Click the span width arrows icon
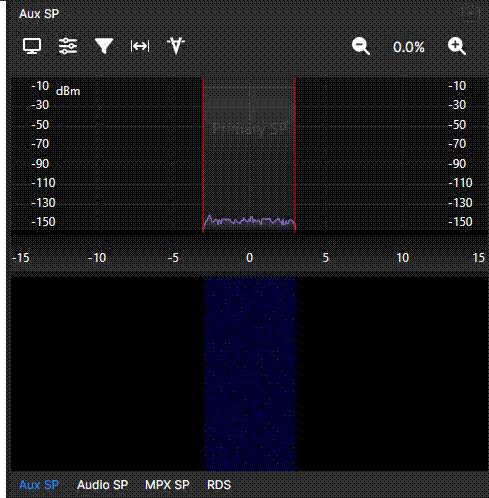 click(x=140, y=46)
